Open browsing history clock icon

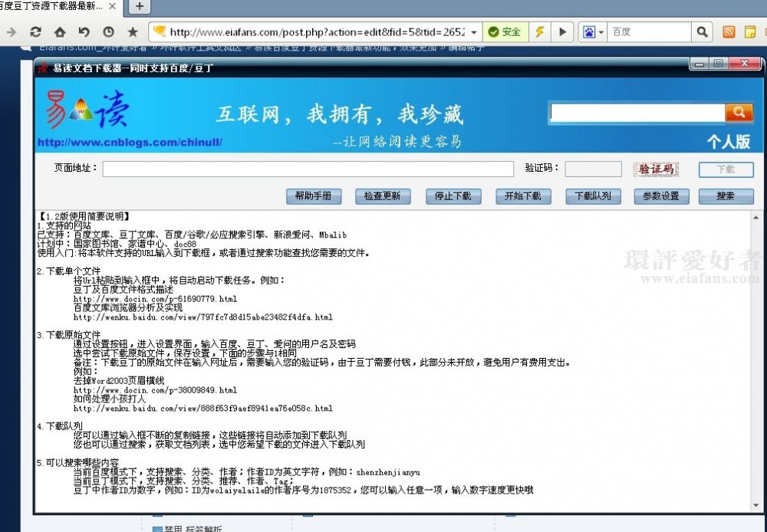click(x=109, y=32)
